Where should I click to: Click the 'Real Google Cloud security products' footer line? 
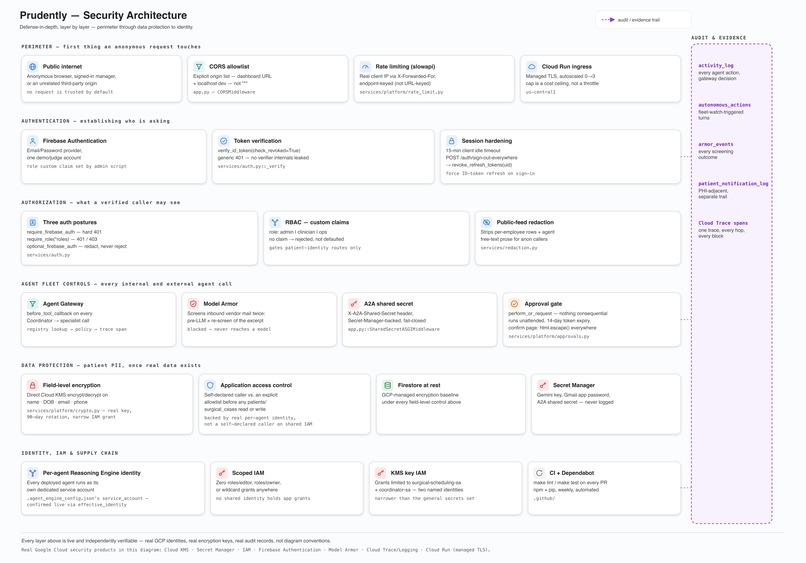(x=255, y=550)
